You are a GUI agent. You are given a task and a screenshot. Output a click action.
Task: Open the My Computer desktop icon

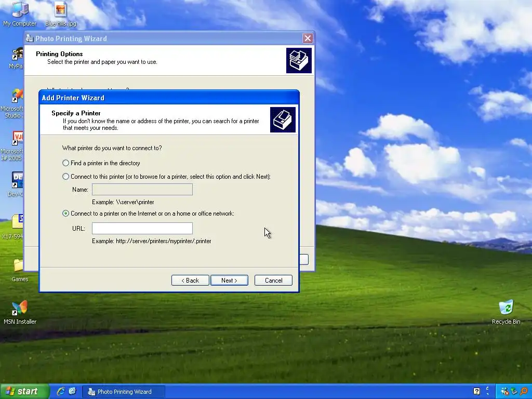20,14
